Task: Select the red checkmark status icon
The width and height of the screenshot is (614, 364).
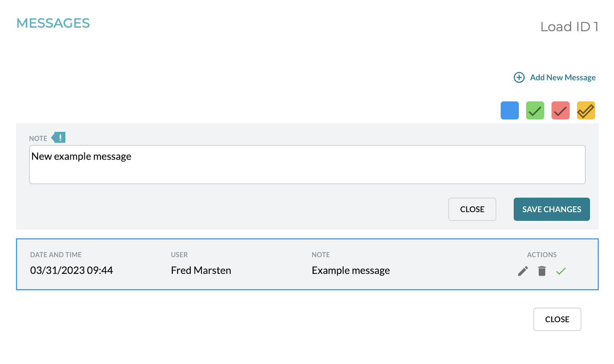Action: click(560, 110)
